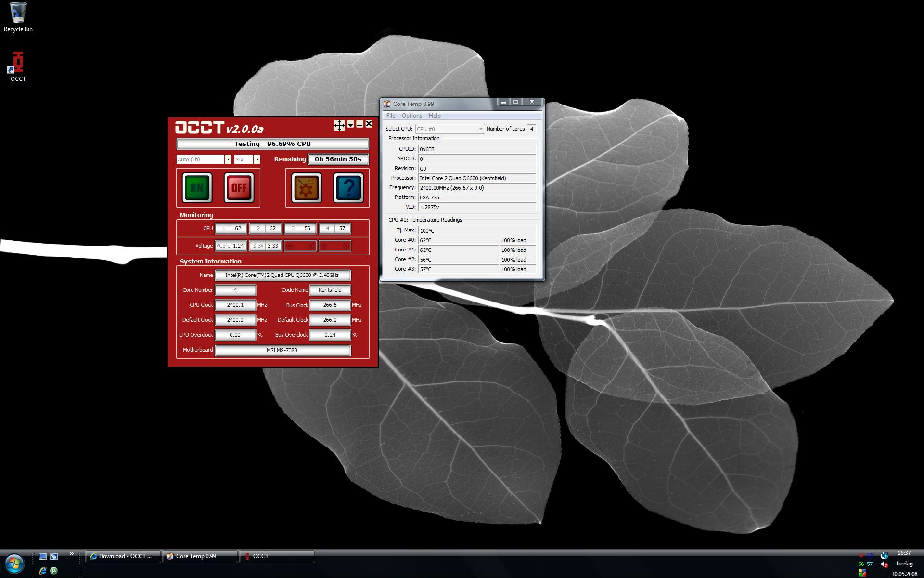Click the 3.3V voltage reading 3.33

click(x=266, y=246)
